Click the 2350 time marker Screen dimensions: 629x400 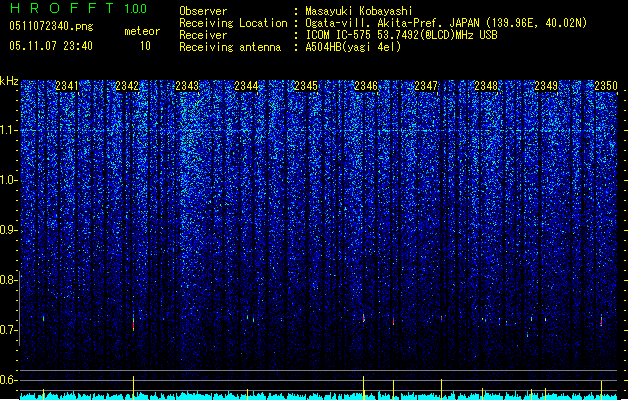(606, 86)
